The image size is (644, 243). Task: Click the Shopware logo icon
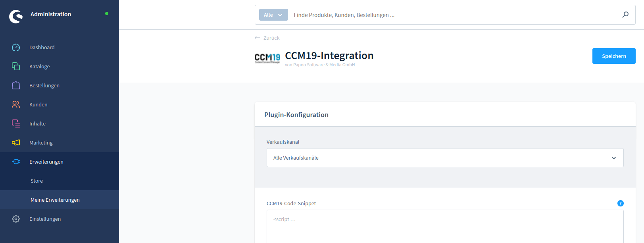pos(16,16)
